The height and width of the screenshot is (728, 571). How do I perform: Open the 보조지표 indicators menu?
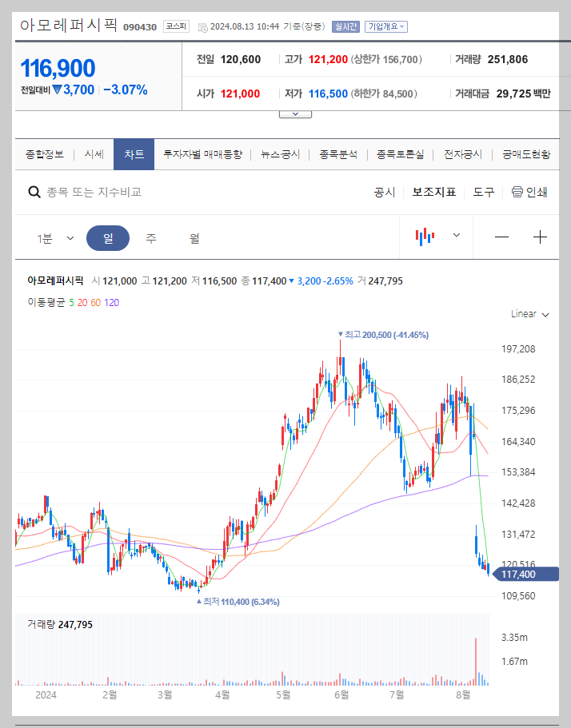pos(434,192)
